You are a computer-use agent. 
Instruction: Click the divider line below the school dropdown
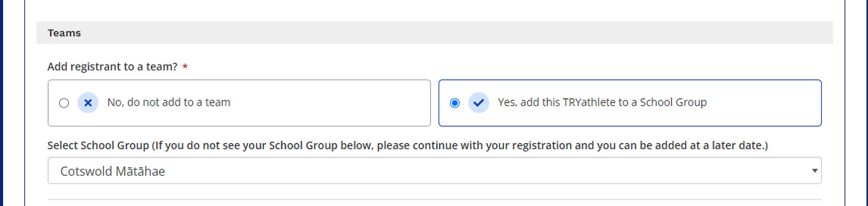click(434, 199)
